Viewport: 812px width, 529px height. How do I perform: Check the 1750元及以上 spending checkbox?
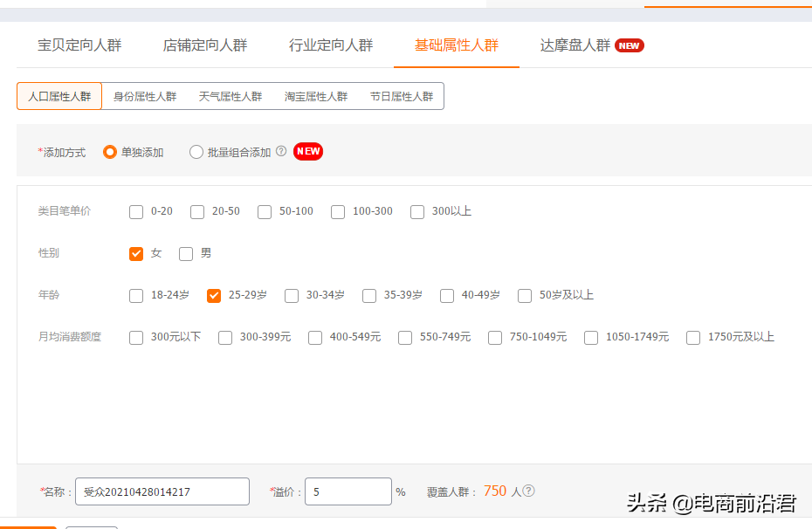(692, 337)
